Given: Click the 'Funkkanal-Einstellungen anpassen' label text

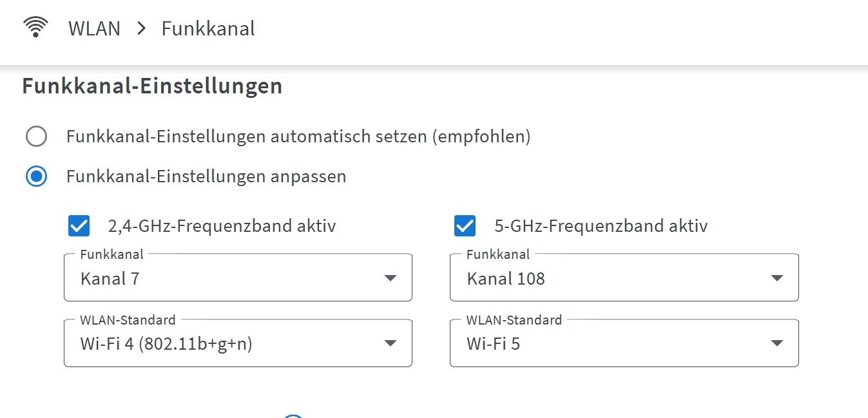Looking at the screenshot, I should coord(206,176).
